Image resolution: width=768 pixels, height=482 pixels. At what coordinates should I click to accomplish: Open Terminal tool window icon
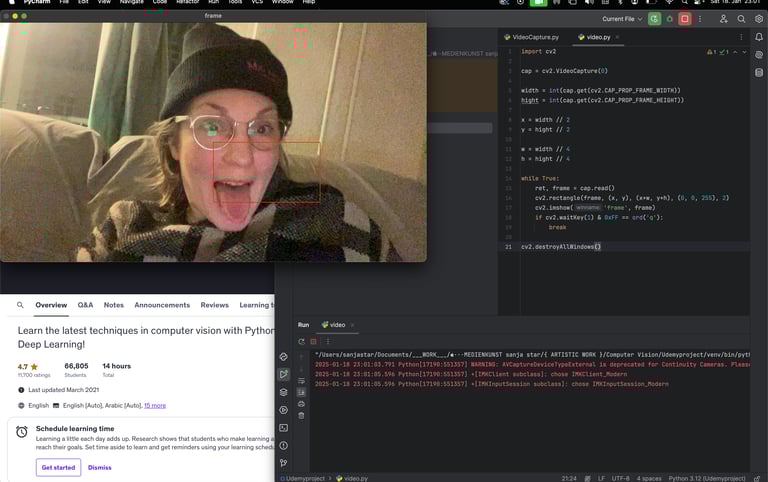pos(284,428)
